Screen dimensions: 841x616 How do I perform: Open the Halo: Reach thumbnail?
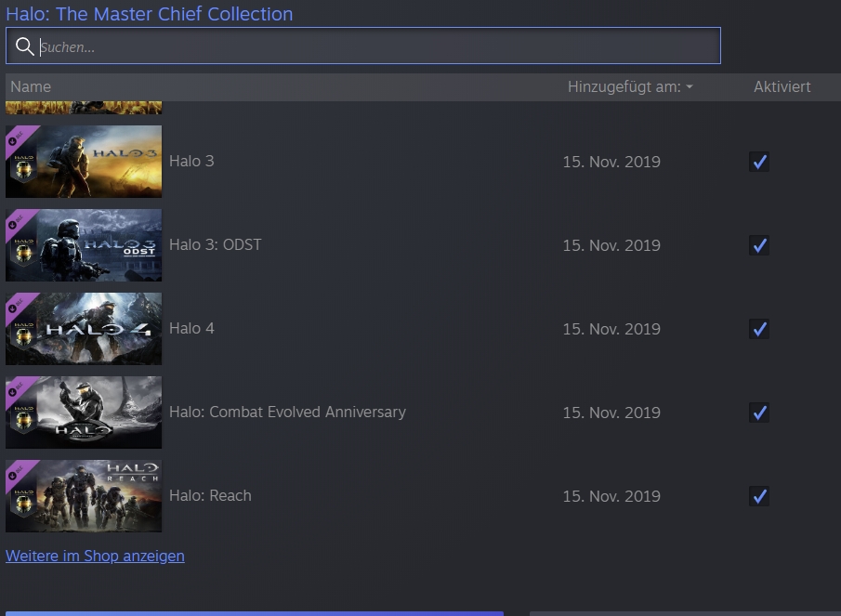84,496
